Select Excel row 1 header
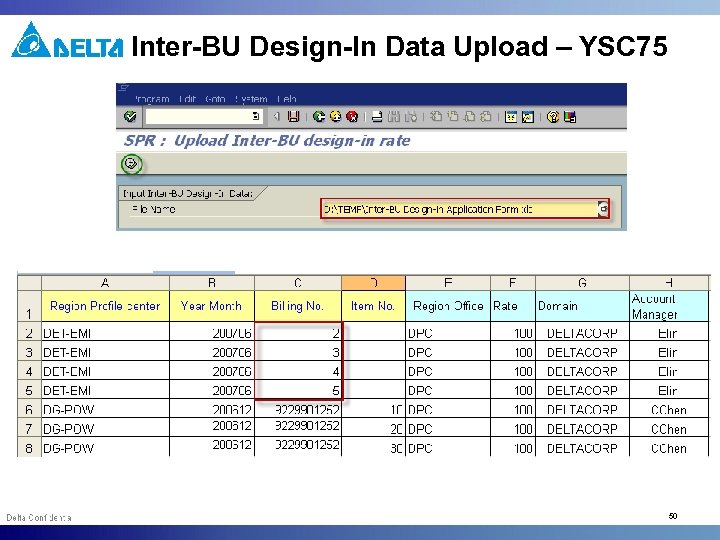Viewport: 720px width, 540px height. tap(29, 306)
